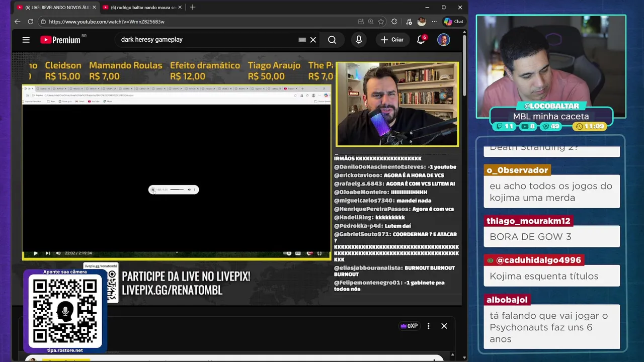
Task: Switch to rodrigo baltar nando moura tab
Action: point(142,8)
